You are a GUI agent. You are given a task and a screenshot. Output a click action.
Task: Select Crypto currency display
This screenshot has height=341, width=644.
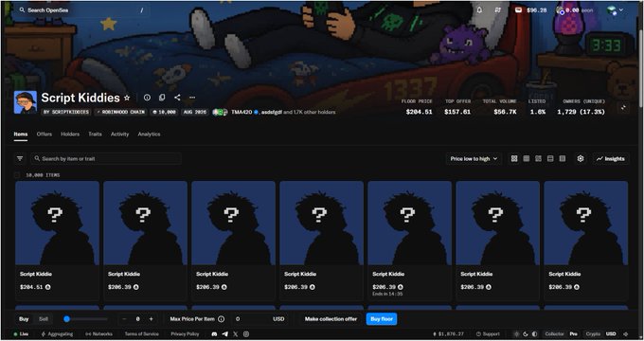click(x=594, y=334)
